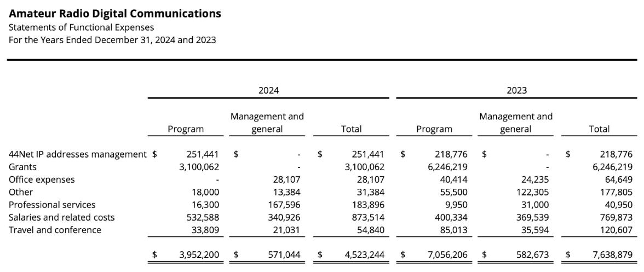
Task: Select the 167,596 professional services amount
Action: point(285,205)
